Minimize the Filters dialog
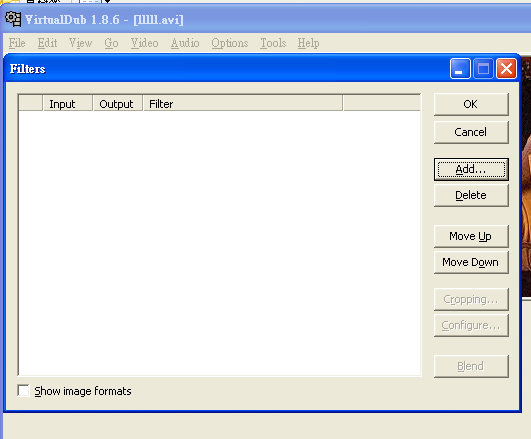The height and width of the screenshot is (439, 531). (x=460, y=69)
